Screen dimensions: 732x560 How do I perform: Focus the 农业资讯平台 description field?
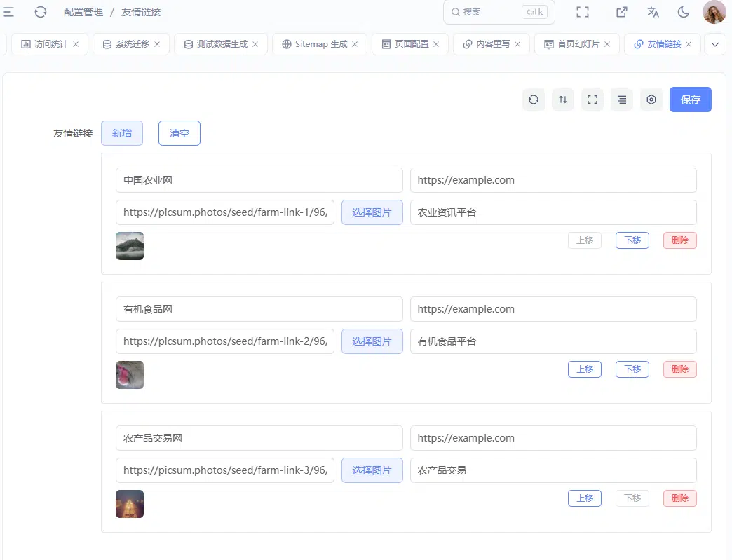pyautogui.click(x=553, y=212)
